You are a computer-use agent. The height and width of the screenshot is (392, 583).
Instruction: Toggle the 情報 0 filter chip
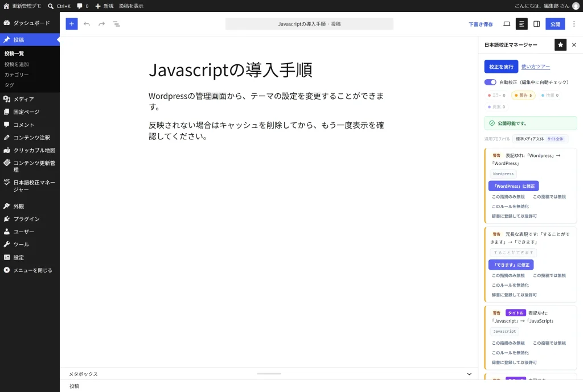pos(550,96)
